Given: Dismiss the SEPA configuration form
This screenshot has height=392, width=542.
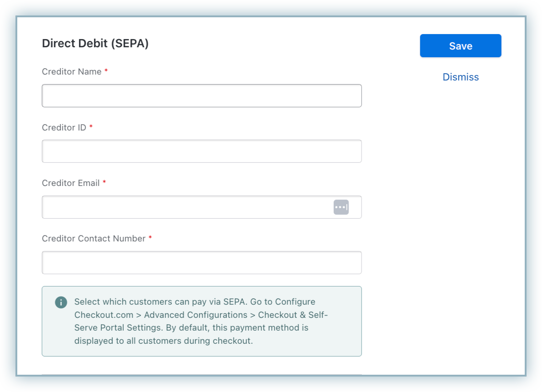Looking at the screenshot, I should (460, 77).
